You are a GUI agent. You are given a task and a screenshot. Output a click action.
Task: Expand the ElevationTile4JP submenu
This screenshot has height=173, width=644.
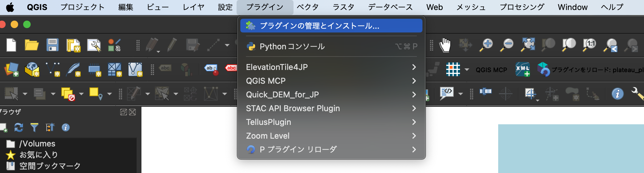pyautogui.click(x=331, y=67)
